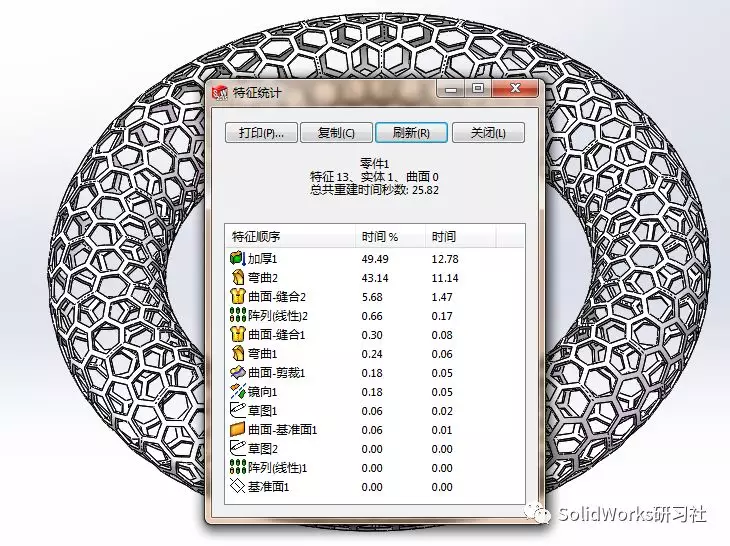Click the 加厚1 thicken feature icon

[237, 258]
